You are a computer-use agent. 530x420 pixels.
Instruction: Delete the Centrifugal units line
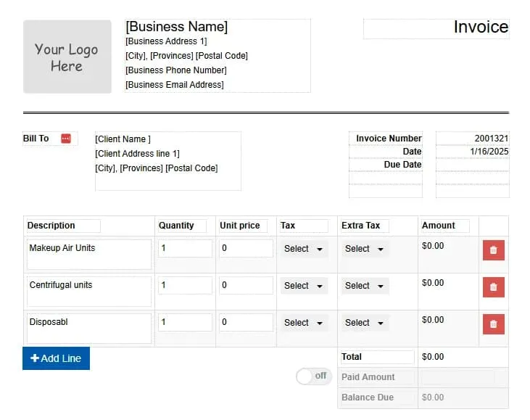pyautogui.click(x=494, y=287)
